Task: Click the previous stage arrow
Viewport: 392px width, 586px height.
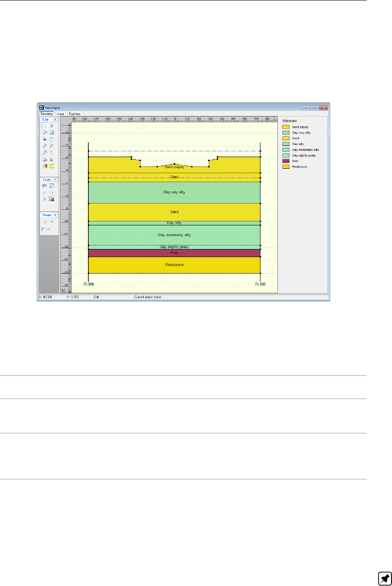Action: coord(45,221)
